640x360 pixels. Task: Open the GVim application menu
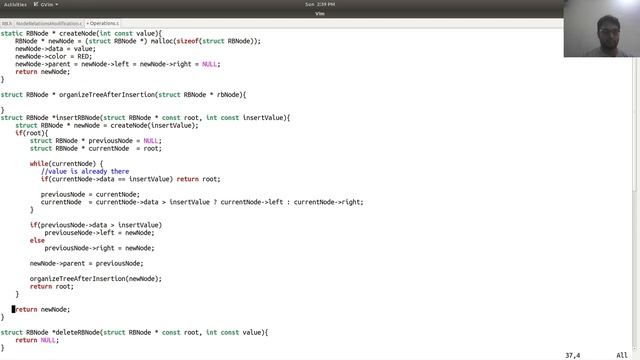(46, 4)
